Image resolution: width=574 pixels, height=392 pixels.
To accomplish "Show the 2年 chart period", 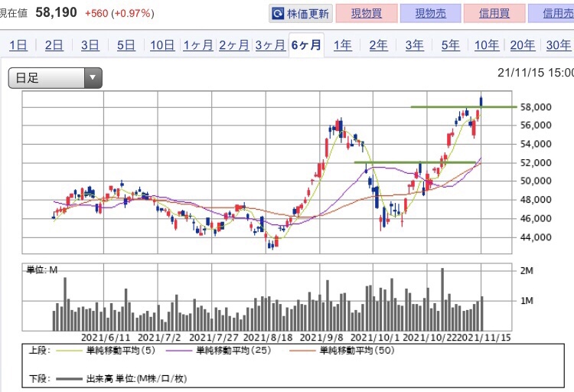I will [378, 45].
